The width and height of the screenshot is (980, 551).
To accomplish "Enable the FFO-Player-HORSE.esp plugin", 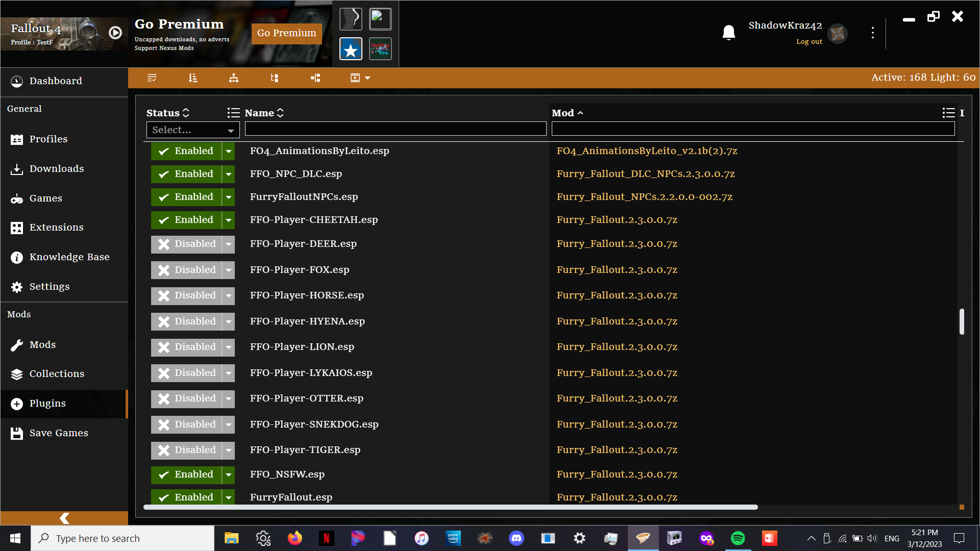I will point(186,295).
